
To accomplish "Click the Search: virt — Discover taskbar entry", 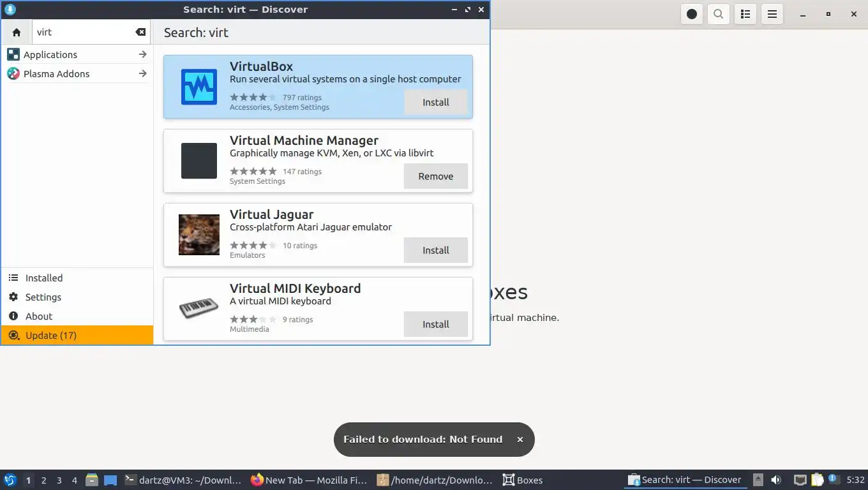I will coord(685,480).
